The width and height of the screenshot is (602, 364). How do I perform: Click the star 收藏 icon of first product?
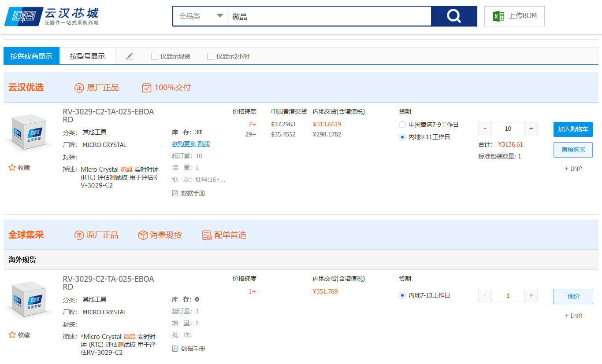pyautogui.click(x=12, y=168)
